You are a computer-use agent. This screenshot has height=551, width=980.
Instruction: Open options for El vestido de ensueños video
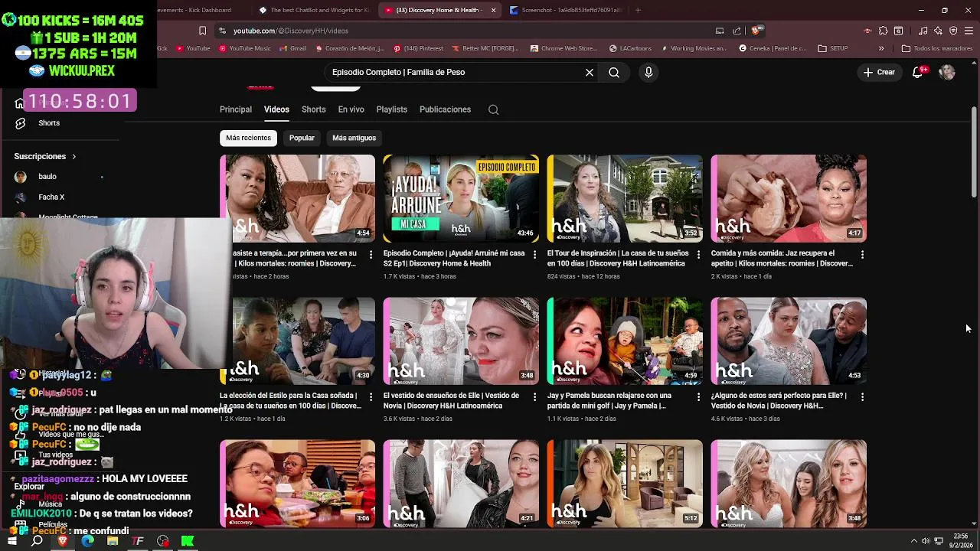[534, 396]
